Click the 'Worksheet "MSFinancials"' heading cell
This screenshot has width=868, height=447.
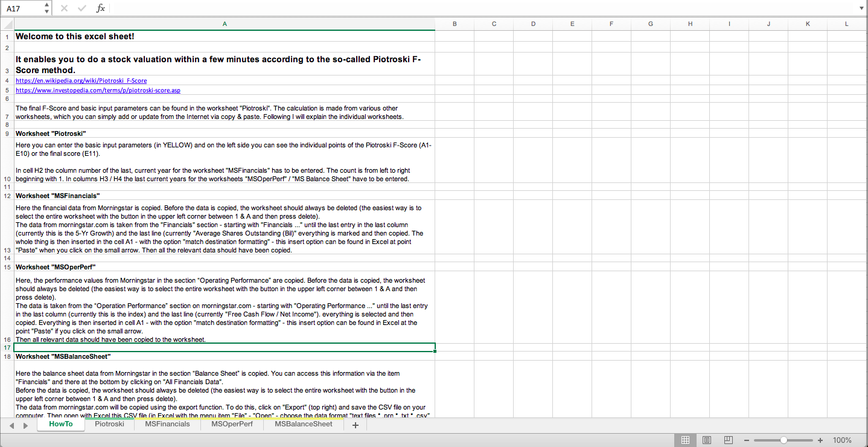coord(225,196)
